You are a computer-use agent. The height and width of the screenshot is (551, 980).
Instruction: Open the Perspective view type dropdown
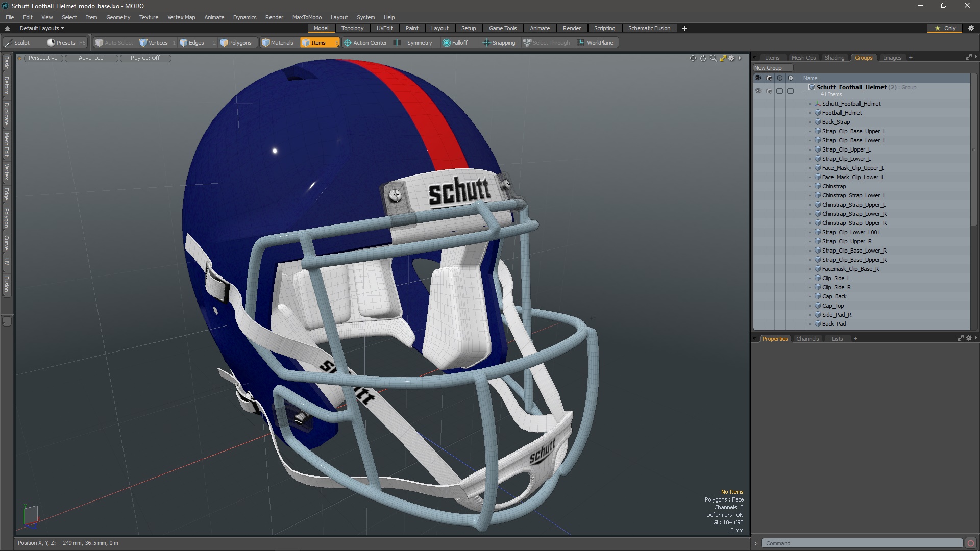point(43,58)
